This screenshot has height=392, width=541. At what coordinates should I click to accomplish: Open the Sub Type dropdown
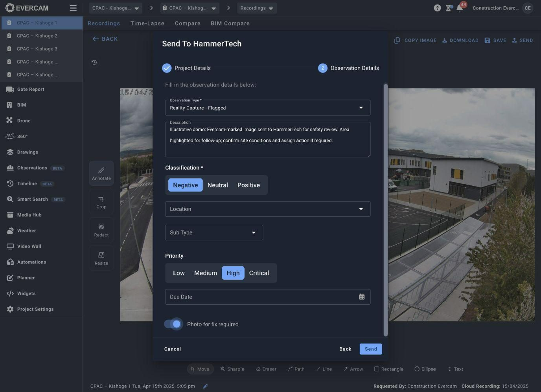[x=214, y=233]
